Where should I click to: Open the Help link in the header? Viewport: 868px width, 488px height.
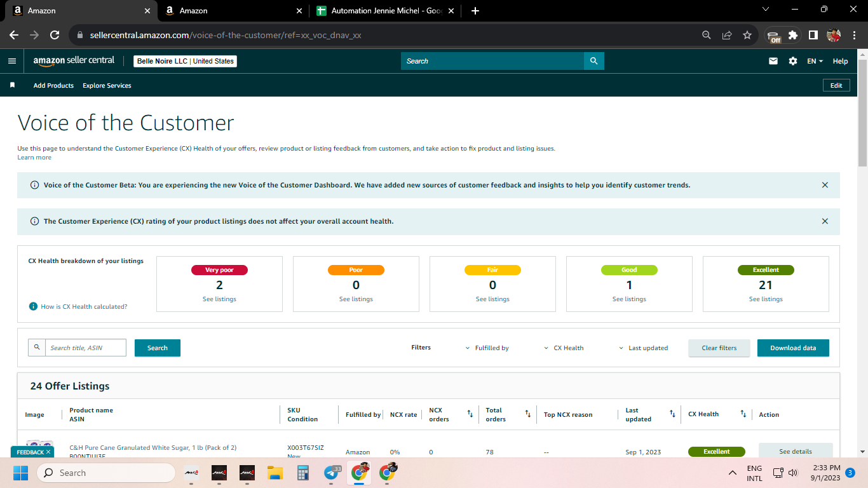coord(840,61)
